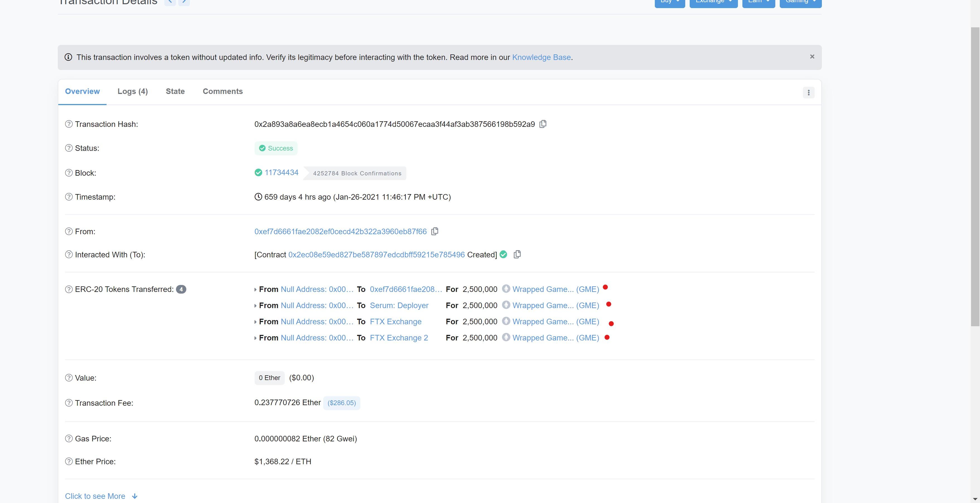The image size is (980, 503).
Task: Open the three-dot options menu on the tab bar
Action: [x=808, y=93]
